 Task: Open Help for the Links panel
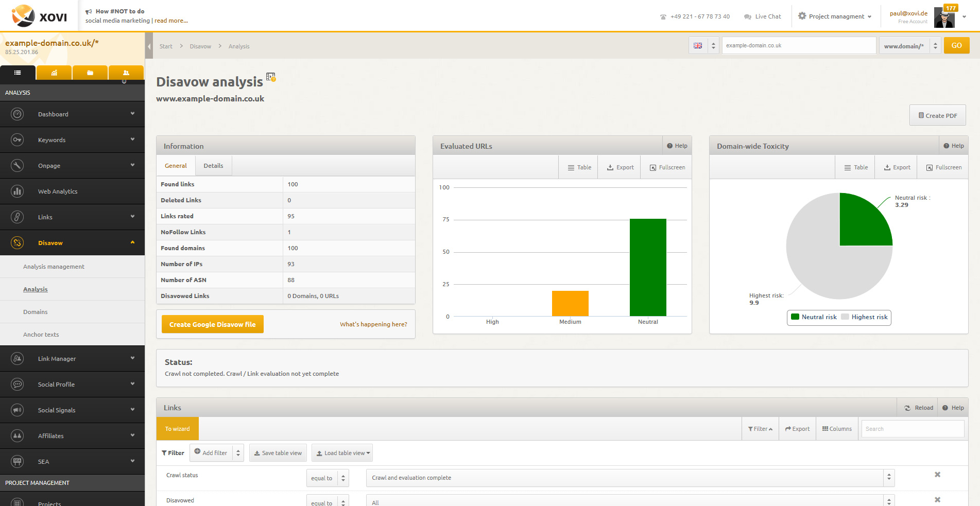click(x=953, y=408)
